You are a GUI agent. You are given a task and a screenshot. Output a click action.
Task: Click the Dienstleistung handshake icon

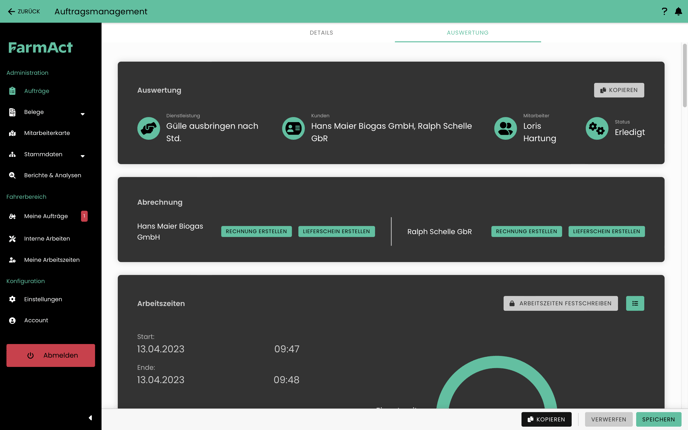[149, 129]
